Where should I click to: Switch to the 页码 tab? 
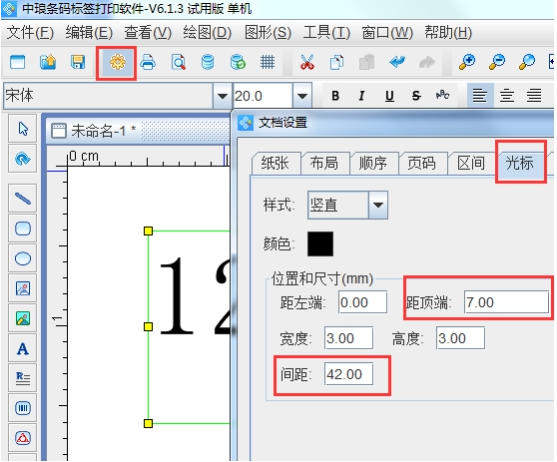coord(421,163)
